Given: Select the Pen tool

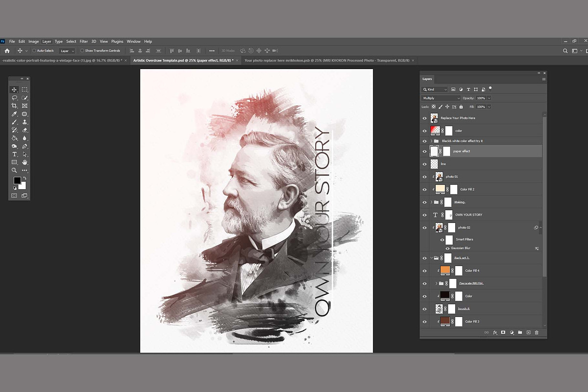Looking at the screenshot, I should 24,146.
